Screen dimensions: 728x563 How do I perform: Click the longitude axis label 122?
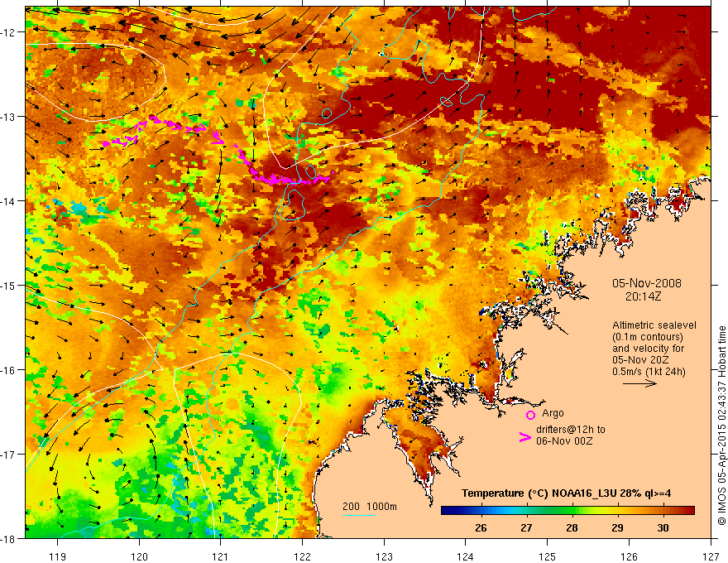click(x=302, y=556)
